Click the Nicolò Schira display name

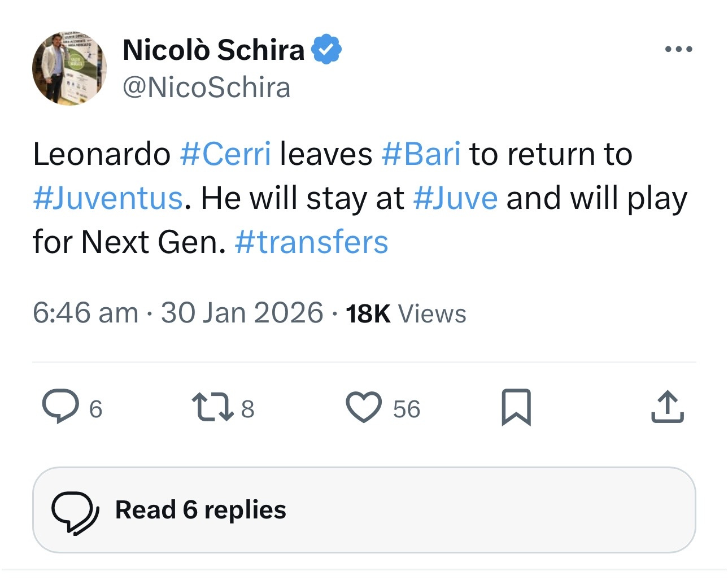tap(213, 50)
